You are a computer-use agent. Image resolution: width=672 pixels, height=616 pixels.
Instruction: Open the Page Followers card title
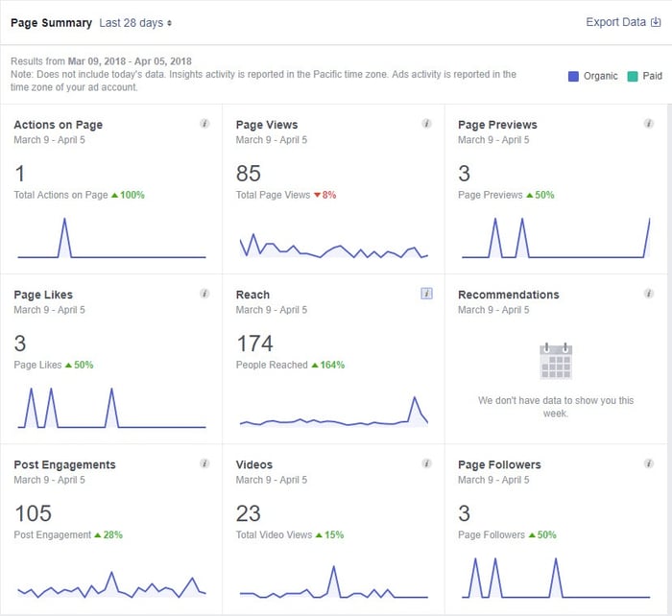coord(499,464)
